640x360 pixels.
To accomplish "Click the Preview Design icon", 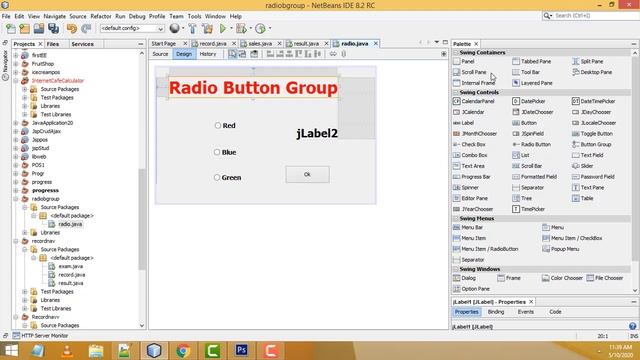I will tap(254, 54).
